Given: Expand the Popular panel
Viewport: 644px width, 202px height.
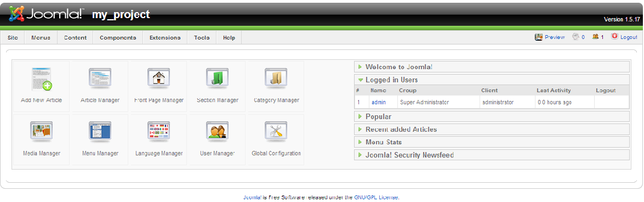Looking at the screenshot, I should click(492, 117).
